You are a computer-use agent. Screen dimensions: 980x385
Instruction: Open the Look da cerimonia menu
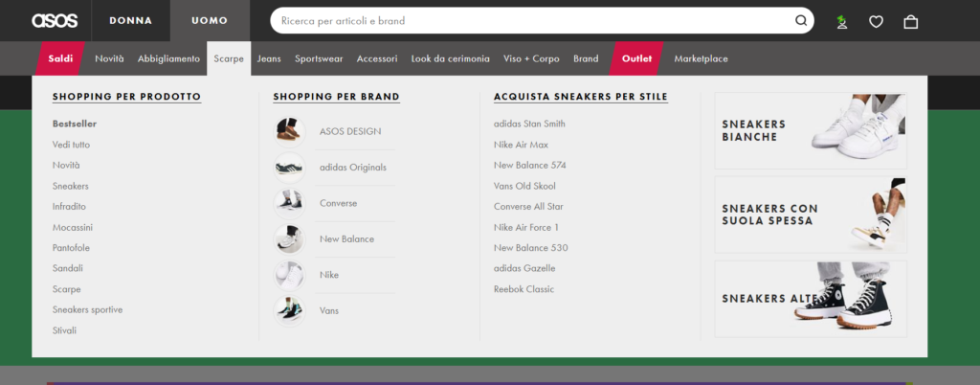click(x=451, y=58)
